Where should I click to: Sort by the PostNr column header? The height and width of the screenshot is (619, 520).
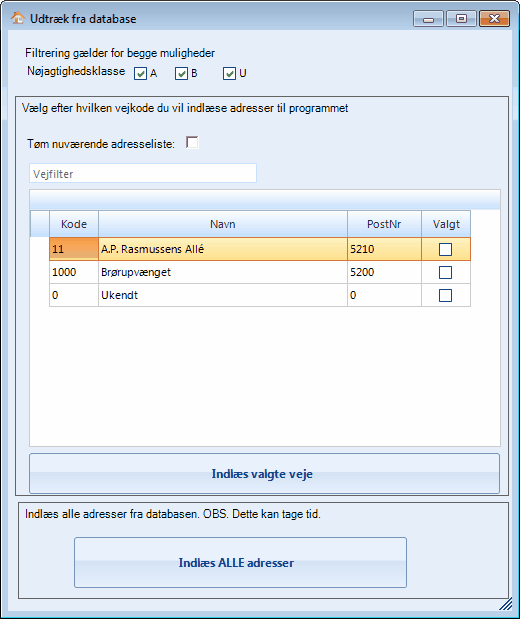click(x=384, y=224)
